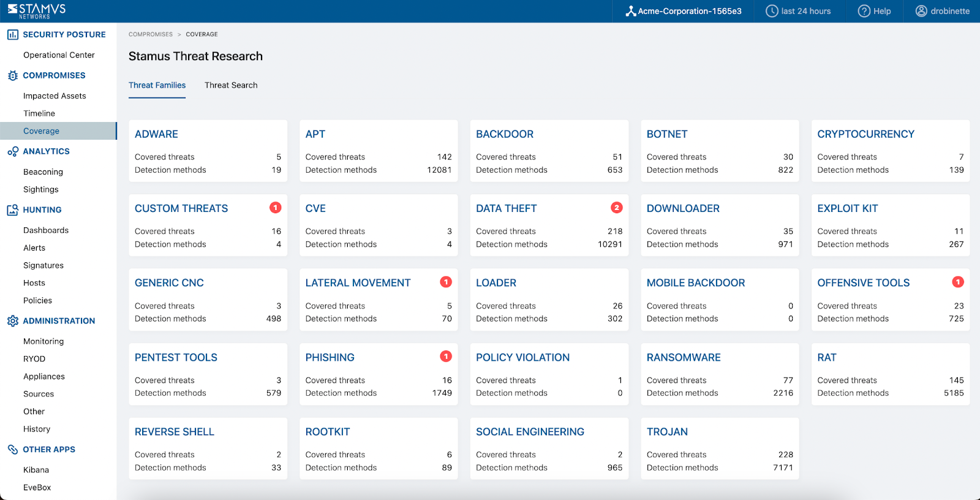Launch Kibana from Other Apps

pos(36,470)
